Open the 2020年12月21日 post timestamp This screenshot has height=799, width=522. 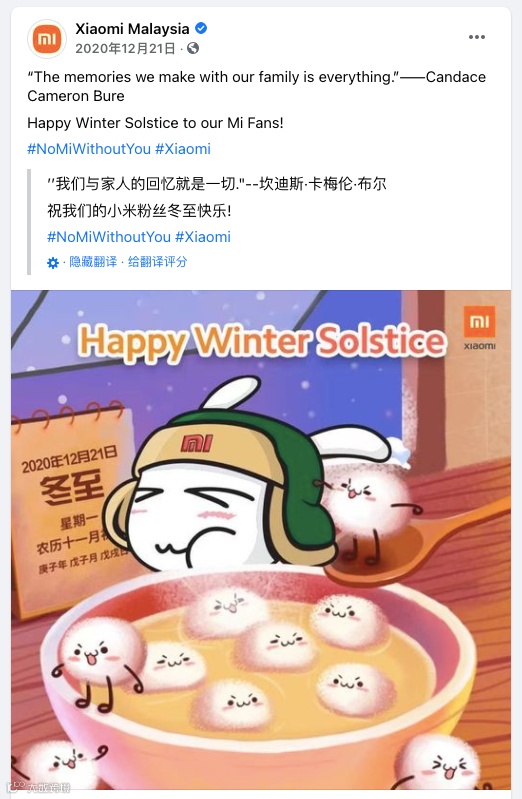[125, 48]
